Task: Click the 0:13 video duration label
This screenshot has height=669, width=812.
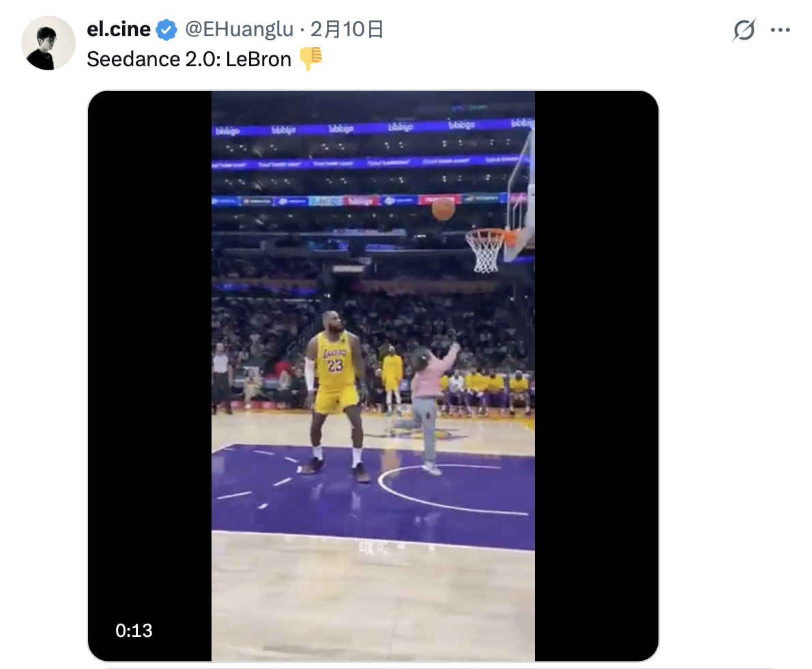Action: click(134, 630)
